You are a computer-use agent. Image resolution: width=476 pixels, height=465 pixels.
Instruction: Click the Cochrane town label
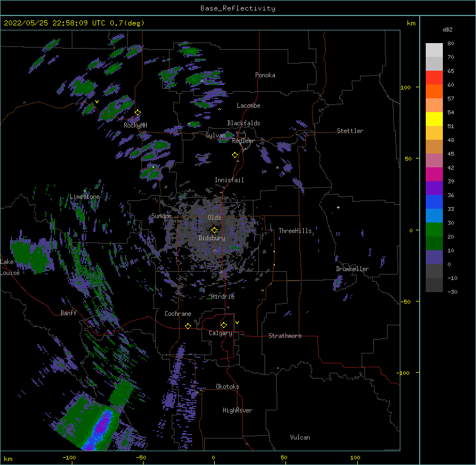pos(178,314)
